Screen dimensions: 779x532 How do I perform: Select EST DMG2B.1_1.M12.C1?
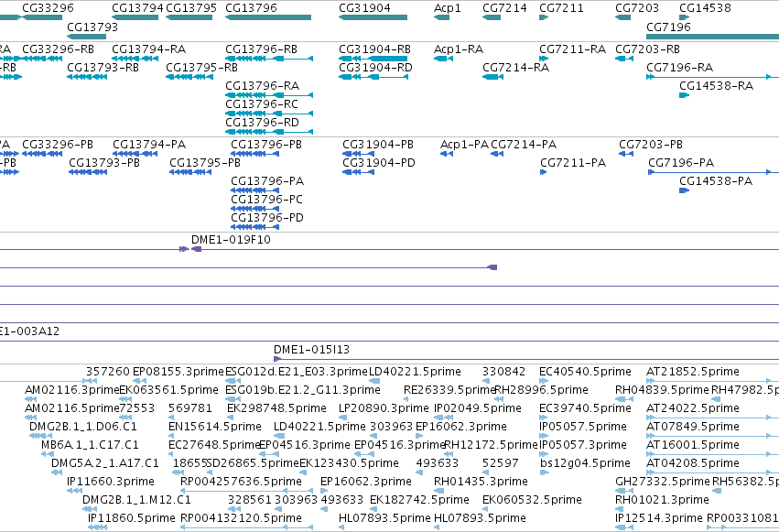coord(136,500)
